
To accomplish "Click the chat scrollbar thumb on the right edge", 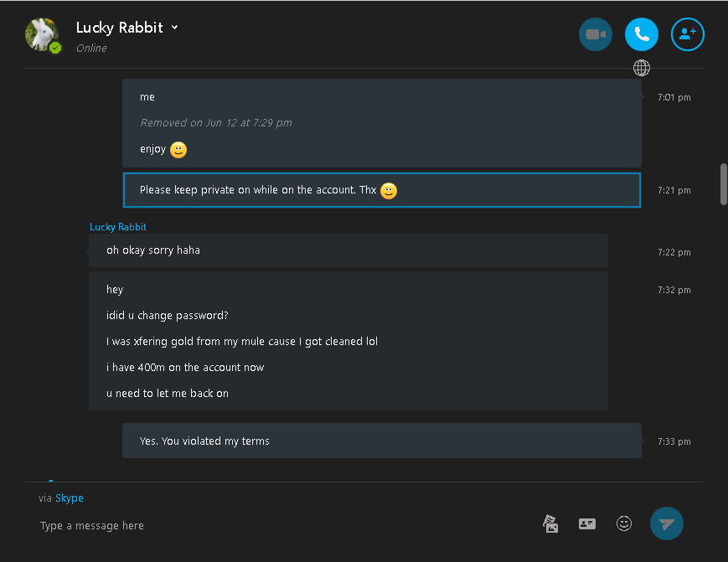I will click(x=723, y=183).
